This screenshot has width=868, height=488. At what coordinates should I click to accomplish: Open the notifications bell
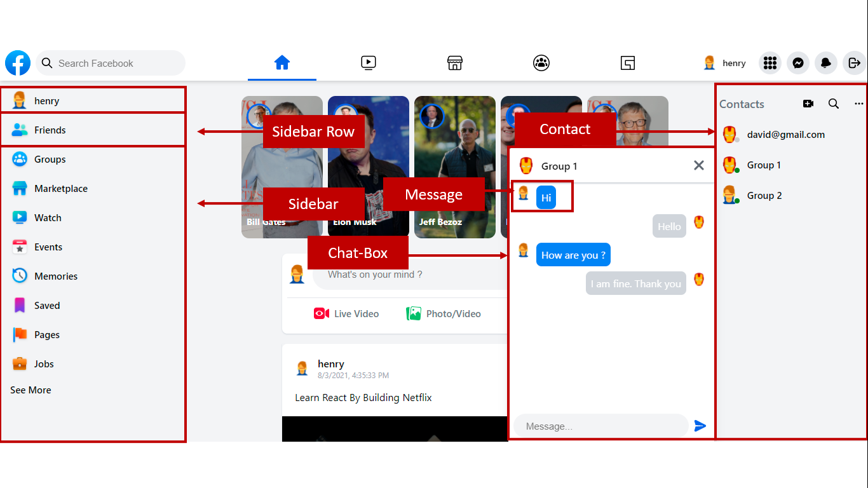click(x=826, y=63)
